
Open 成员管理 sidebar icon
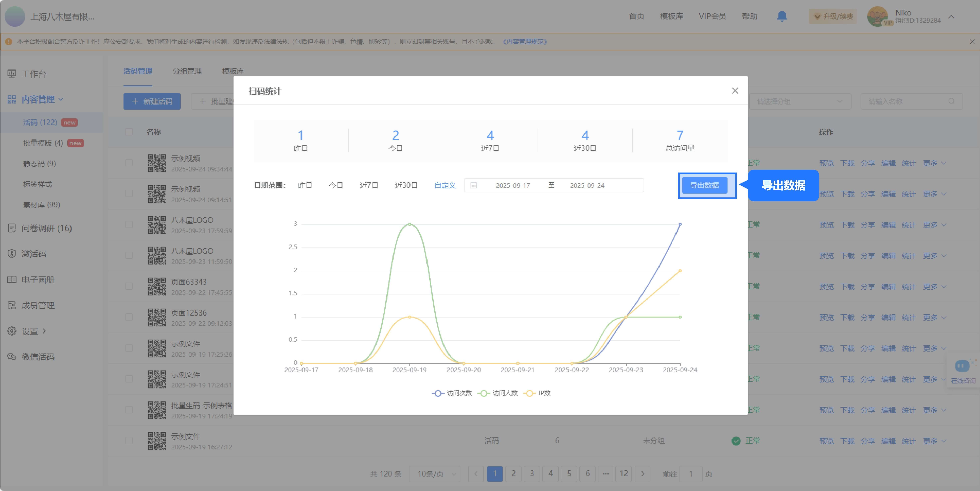pyautogui.click(x=12, y=305)
